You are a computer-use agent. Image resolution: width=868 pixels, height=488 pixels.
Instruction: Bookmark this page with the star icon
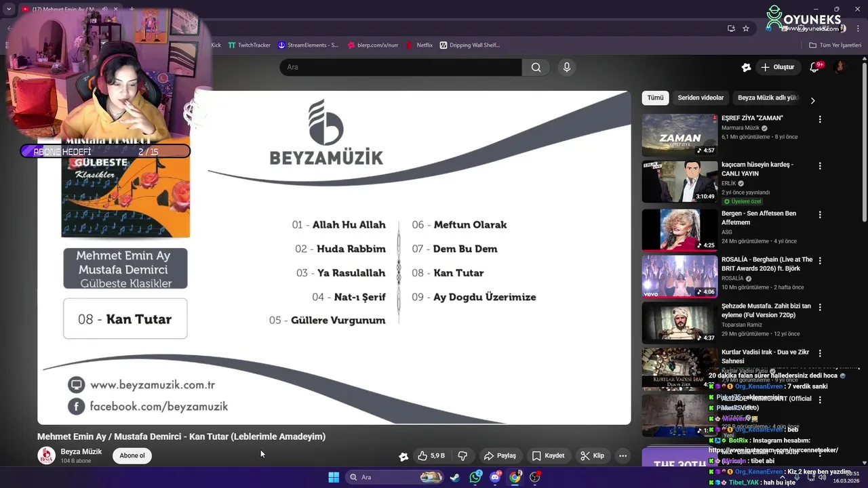click(746, 28)
